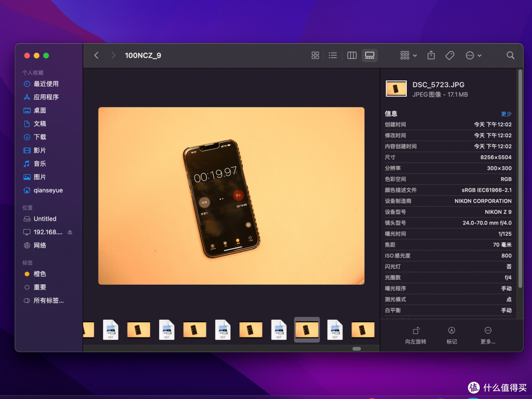Click the Share toolbar icon
This screenshot has width=532, height=399.
431,55
